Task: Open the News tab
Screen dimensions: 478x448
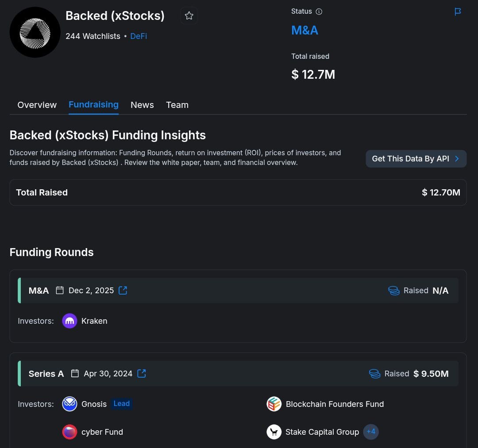Action: tap(142, 105)
